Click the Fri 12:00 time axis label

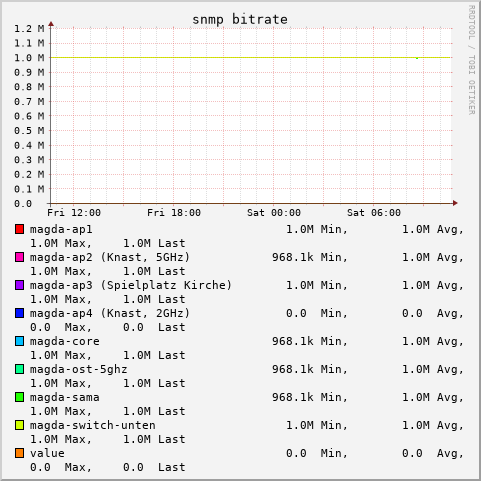74,213
